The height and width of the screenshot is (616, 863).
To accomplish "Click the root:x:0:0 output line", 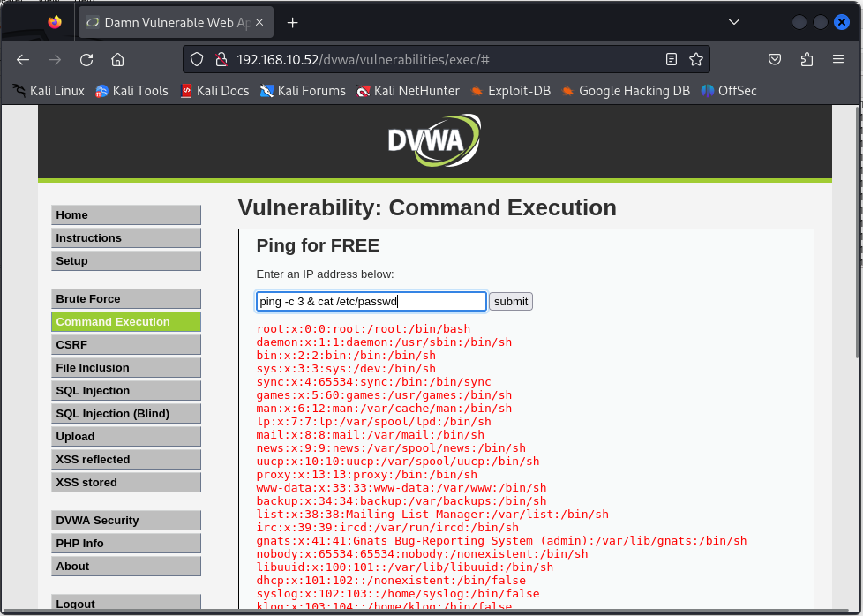I will [364, 328].
